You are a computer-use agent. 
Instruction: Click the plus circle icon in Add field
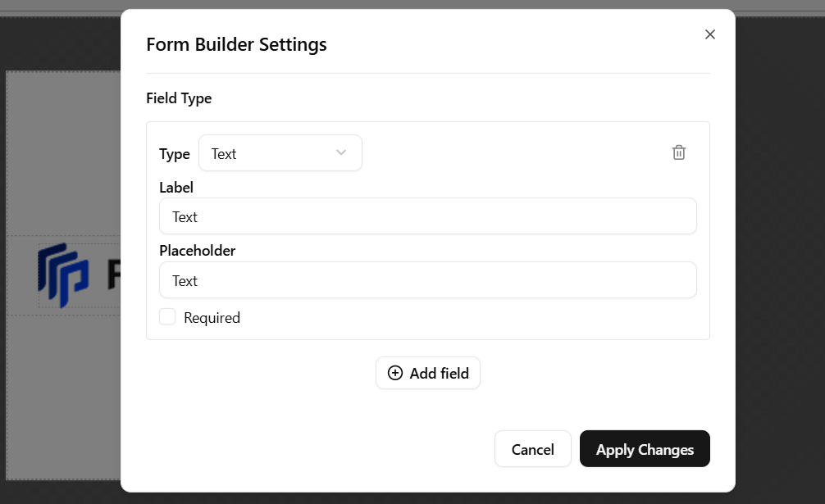[395, 373]
